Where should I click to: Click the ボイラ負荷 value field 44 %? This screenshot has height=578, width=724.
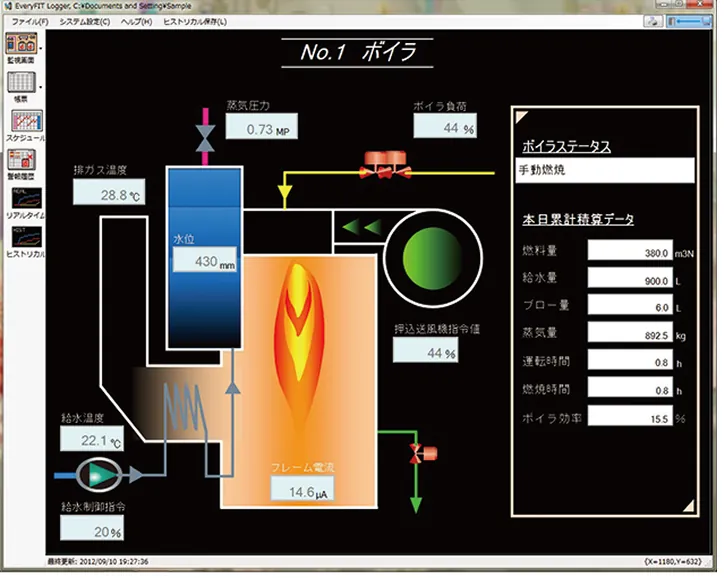tap(445, 126)
